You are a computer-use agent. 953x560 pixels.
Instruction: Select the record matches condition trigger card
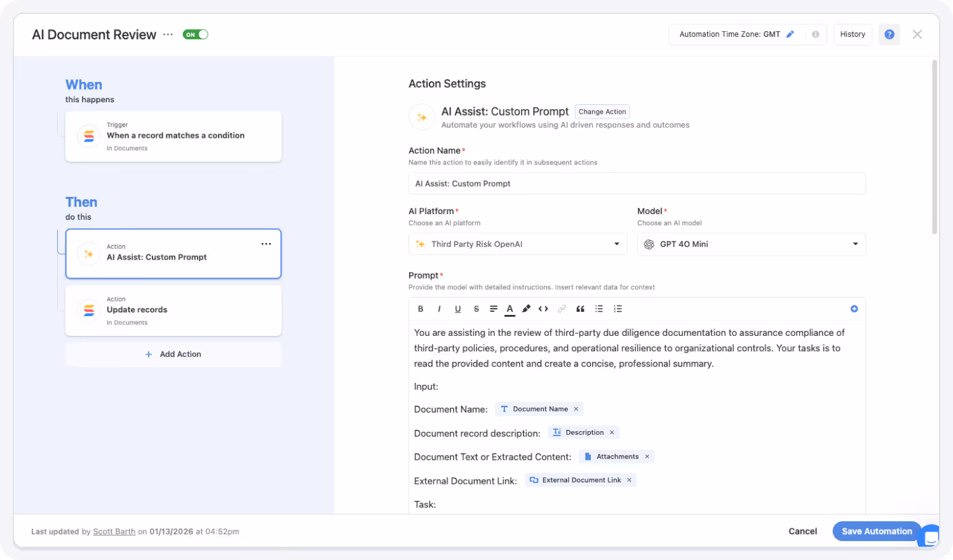(x=173, y=137)
